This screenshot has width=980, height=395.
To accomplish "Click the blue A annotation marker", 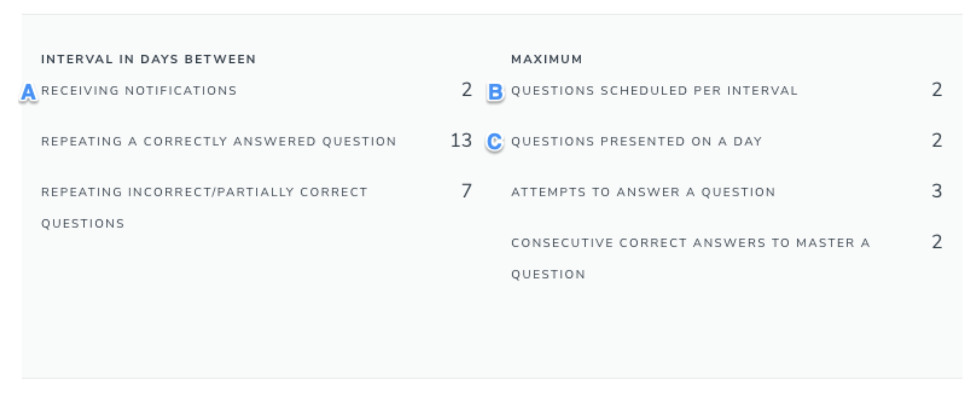I will point(28,92).
